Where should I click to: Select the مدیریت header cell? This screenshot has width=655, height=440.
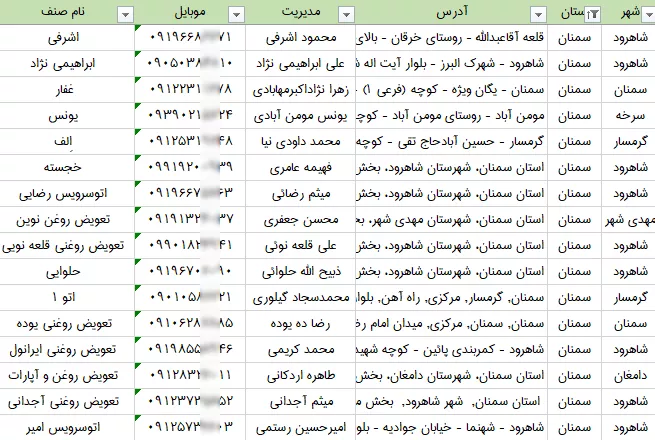tap(300, 12)
